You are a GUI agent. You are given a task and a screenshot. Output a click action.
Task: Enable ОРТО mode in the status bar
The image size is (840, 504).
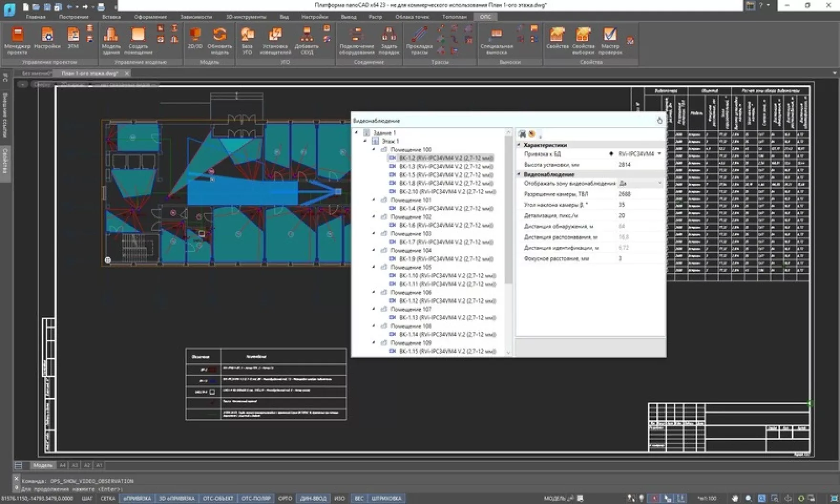click(285, 498)
